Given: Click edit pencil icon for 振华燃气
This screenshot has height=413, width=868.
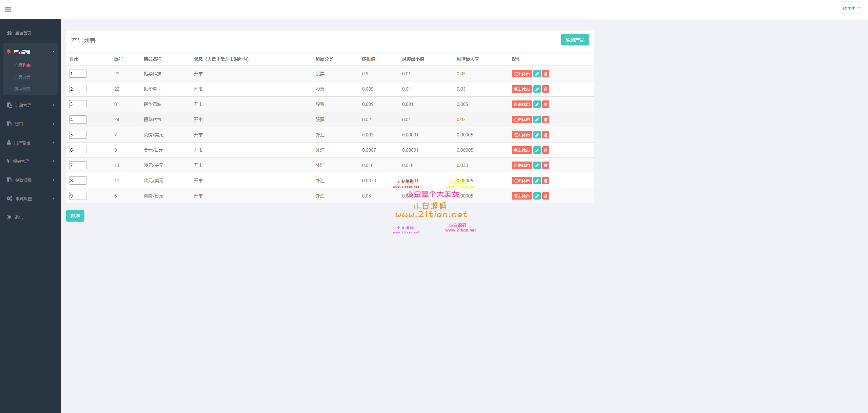Looking at the screenshot, I should point(537,119).
